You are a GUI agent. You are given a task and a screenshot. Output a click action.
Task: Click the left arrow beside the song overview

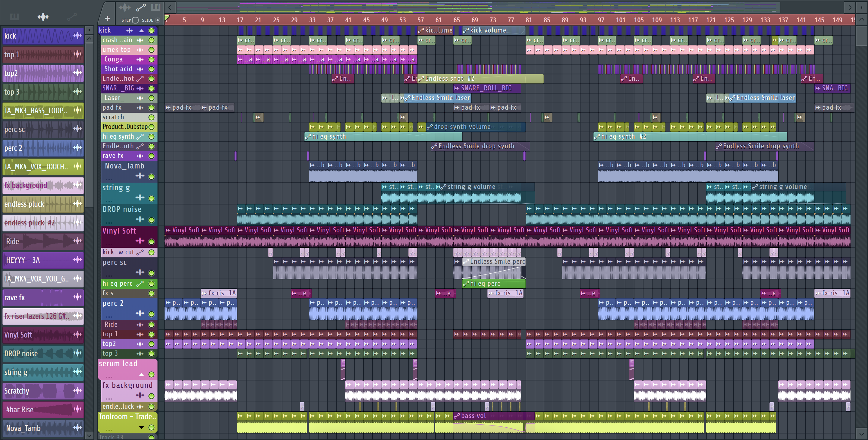[x=170, y=7]
